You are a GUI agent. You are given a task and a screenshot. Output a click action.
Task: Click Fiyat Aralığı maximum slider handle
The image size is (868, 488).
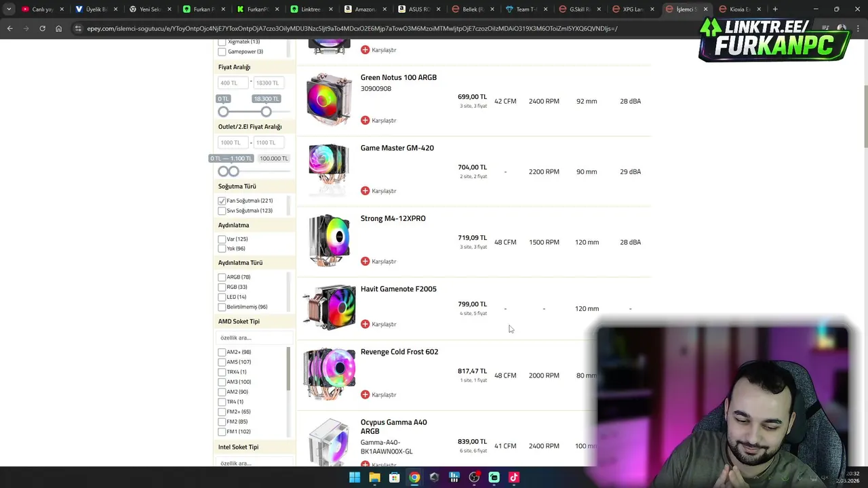coord(266,111)
